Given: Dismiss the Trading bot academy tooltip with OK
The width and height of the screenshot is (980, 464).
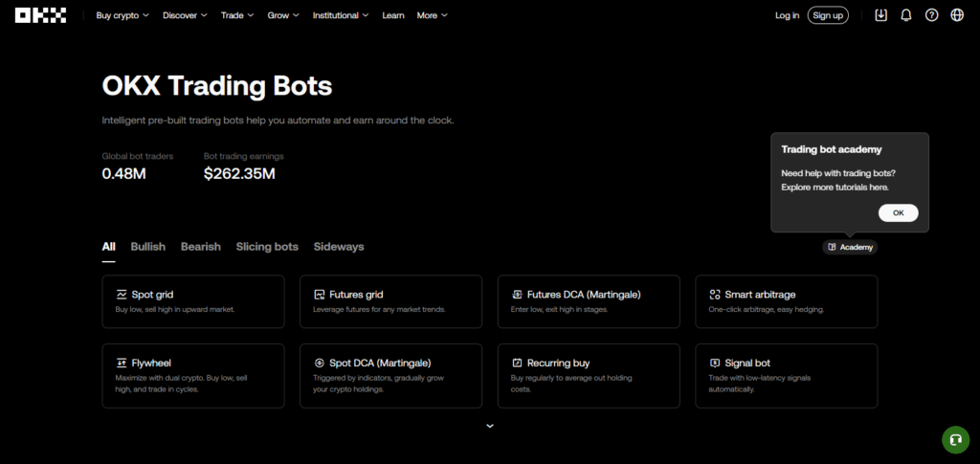Looking at the screenshot, I should coord(898,213).
